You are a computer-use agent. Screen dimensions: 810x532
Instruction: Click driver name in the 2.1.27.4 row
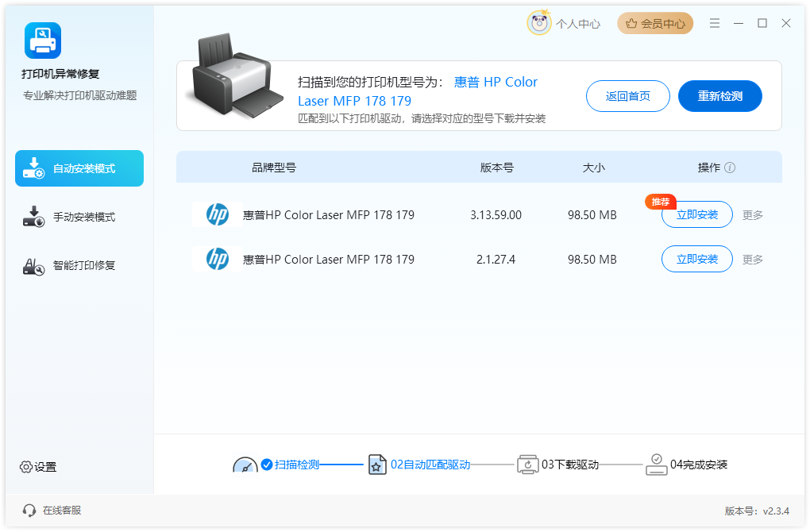click(329, 260)
